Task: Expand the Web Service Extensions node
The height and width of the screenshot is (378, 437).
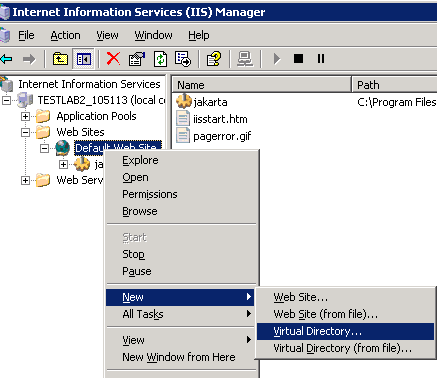Action: point(25,180)
